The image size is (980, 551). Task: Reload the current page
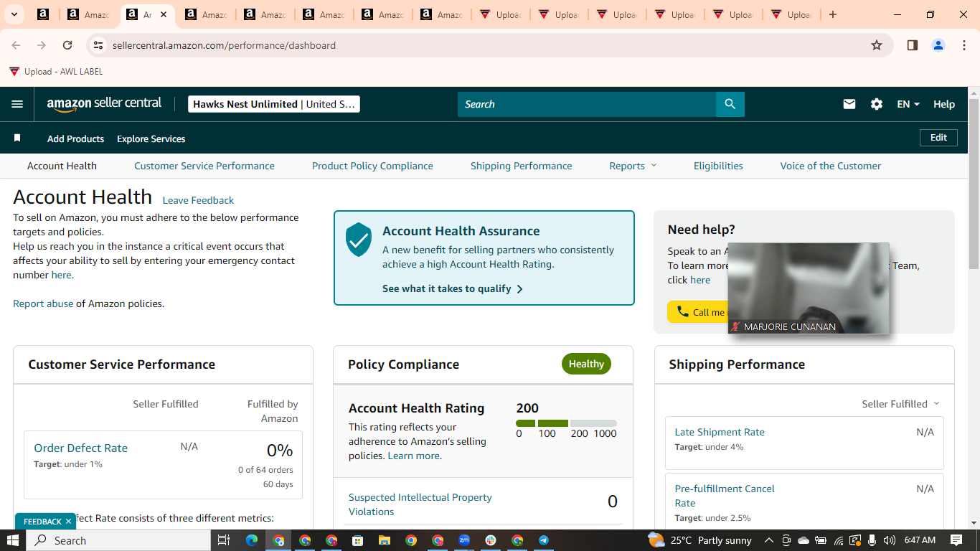67,45
